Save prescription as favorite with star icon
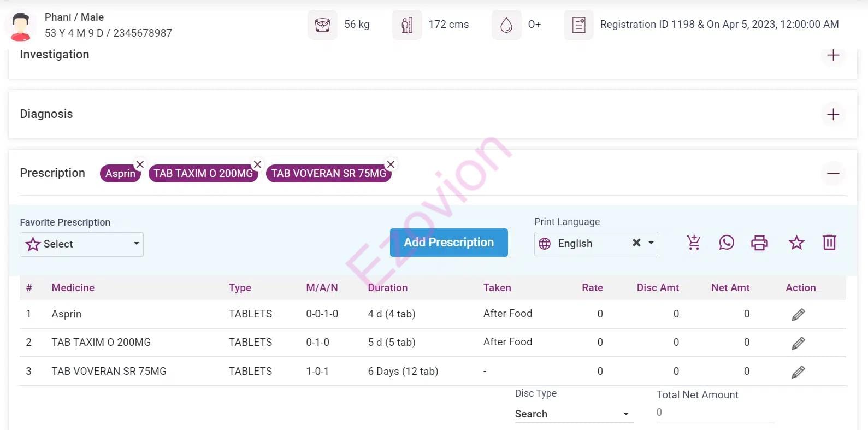Screen dimensions: 868x430 point(796,243)
